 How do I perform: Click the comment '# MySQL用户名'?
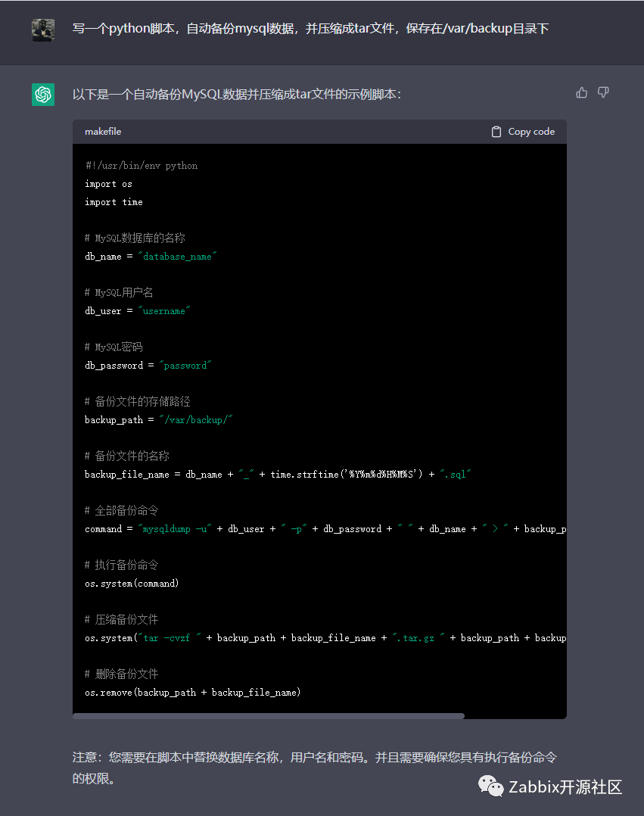point(119,292)
